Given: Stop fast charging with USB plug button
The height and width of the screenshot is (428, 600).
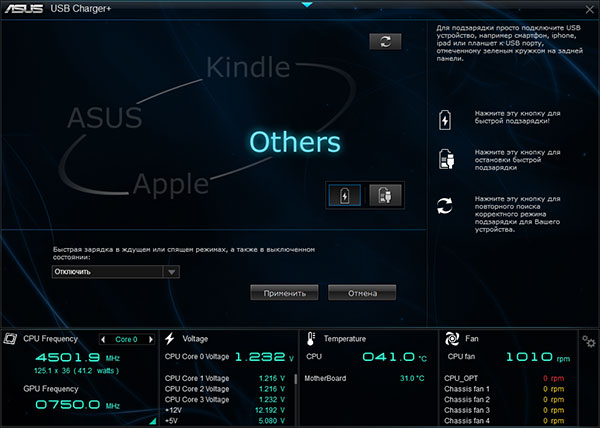Looking at the screenshot, I should tap(385, 195).
